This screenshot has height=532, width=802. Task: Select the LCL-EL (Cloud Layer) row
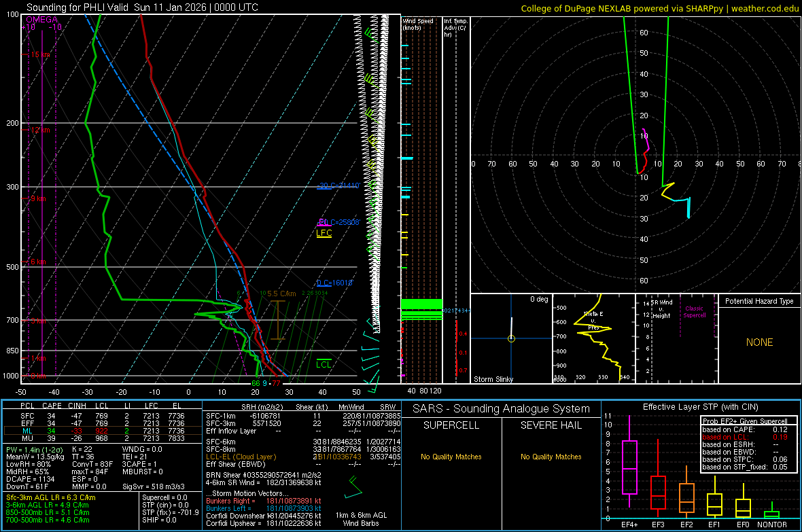click(303, 457)
